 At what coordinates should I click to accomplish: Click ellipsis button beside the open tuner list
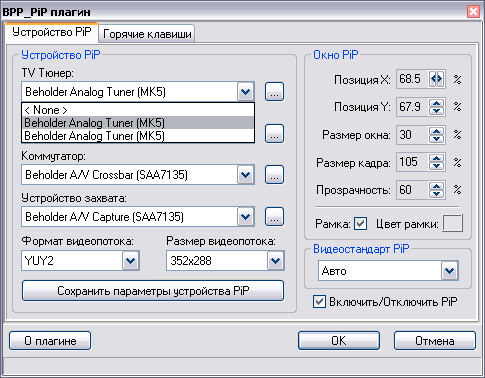[x=274, y=134]
